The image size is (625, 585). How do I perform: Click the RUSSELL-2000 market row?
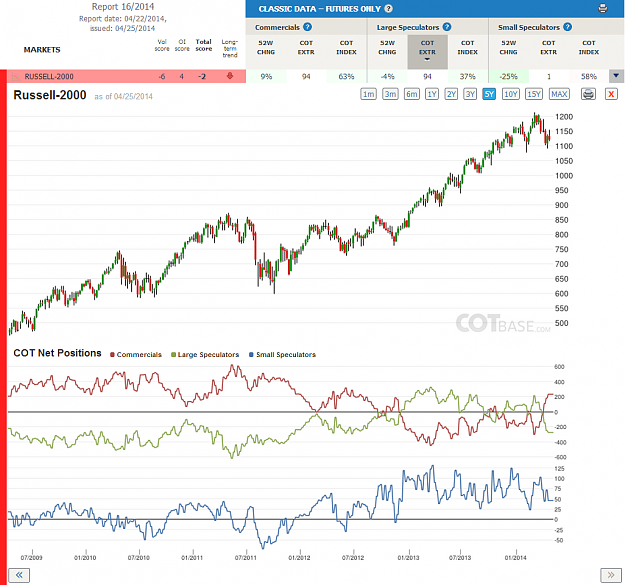point(126,76)
